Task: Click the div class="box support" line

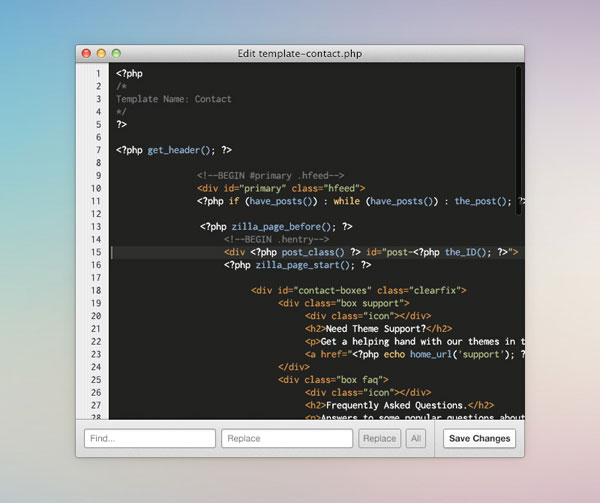Action: point(344,303)
